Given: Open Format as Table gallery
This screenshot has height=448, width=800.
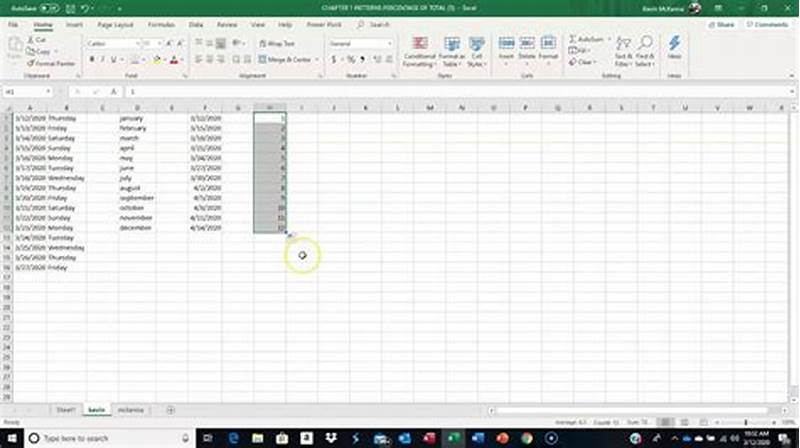Looking at the screenshot, I should pyautogui.click(x=452, y=52).
